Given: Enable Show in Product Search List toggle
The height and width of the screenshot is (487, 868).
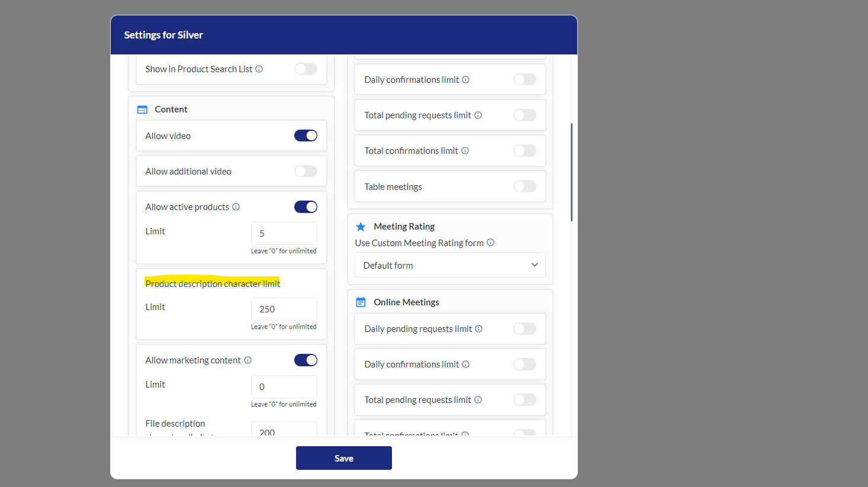Looking at the screenshot, I should [306, 69].
